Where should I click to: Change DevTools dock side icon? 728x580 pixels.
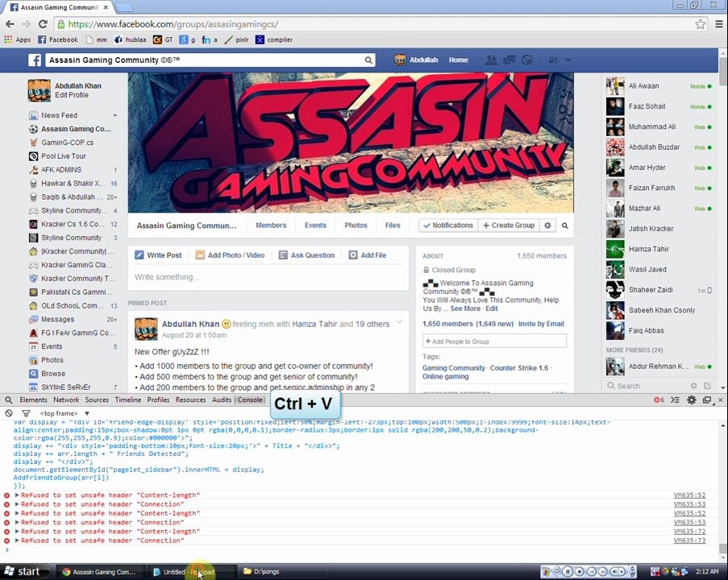[707, 400]
